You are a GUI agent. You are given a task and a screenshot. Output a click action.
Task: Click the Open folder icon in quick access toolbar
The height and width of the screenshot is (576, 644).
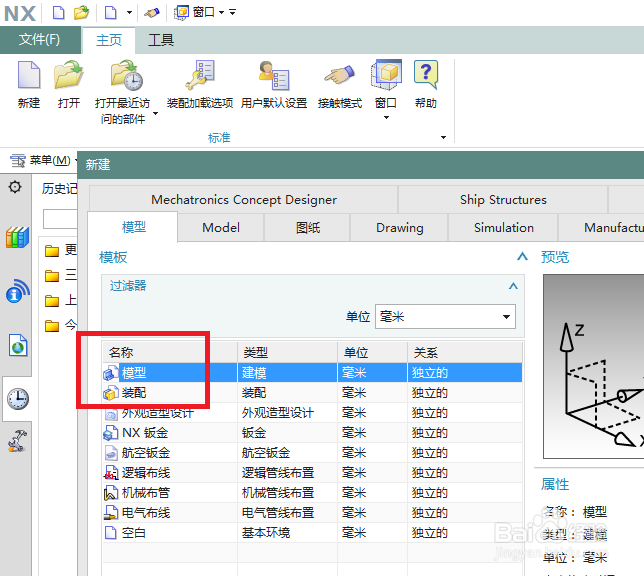point(81,13)
